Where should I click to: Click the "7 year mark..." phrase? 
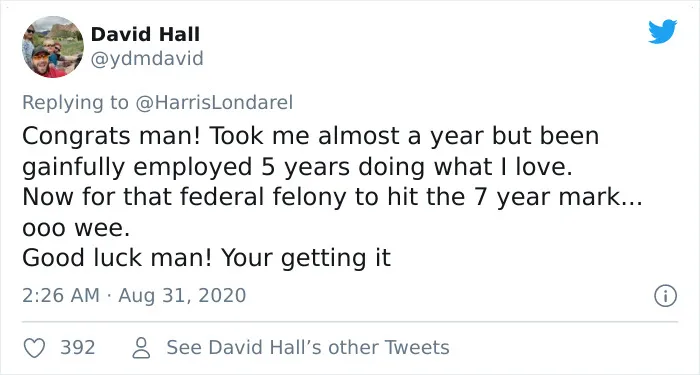pos(558,197)
